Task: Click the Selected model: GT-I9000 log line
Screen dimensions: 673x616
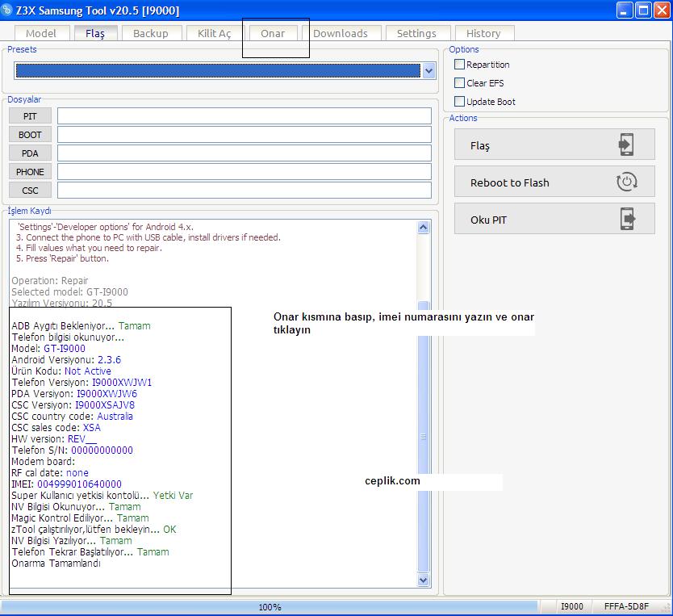Action: (69, 292)
